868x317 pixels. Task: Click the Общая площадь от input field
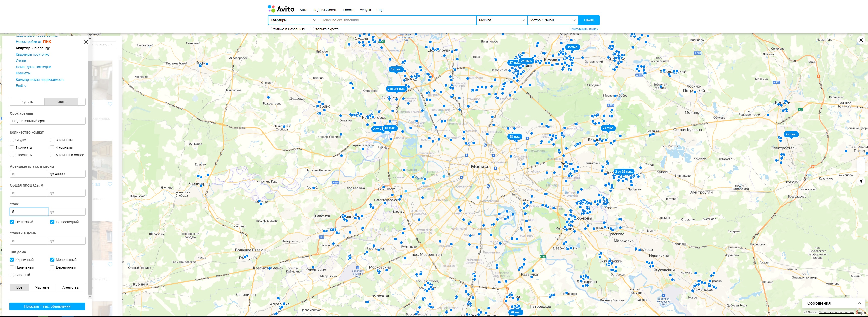click(29, 193)
